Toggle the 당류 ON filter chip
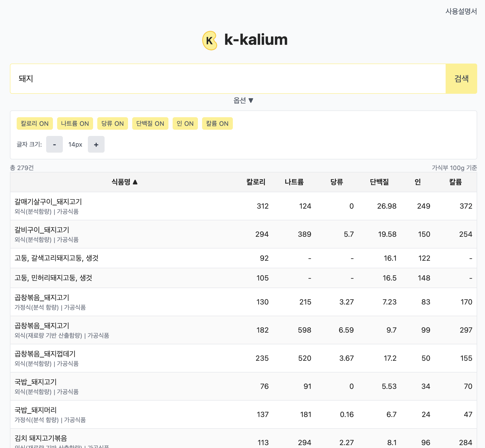Viewport: 485px width, 448px height. coord(112,123)
